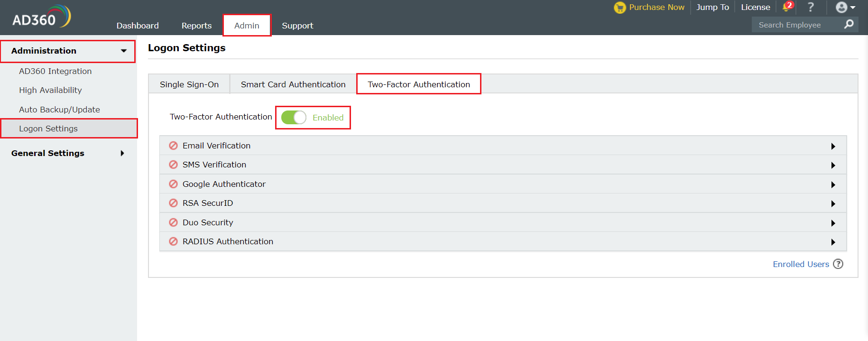Toggle the Two-Factor Authentication switch
Image resolution: width=868 pixels, height=341 pixels.
point(294,117)
